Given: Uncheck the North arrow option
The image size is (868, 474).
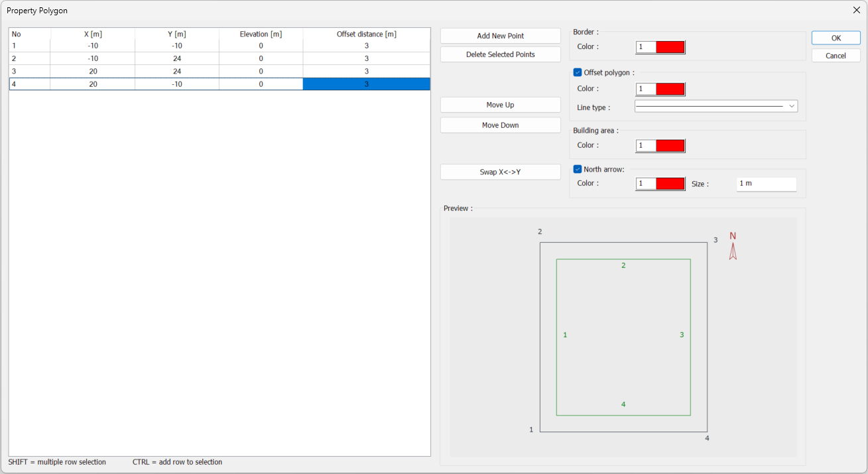Looking at the screenshot, I should (x=578, y=169).
